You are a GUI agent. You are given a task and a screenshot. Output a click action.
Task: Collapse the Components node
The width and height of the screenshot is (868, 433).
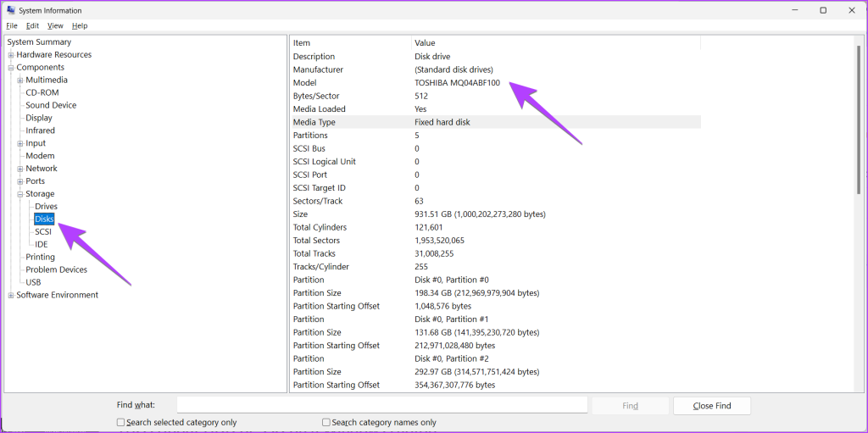pyautogui.click(x=11, y=68)
